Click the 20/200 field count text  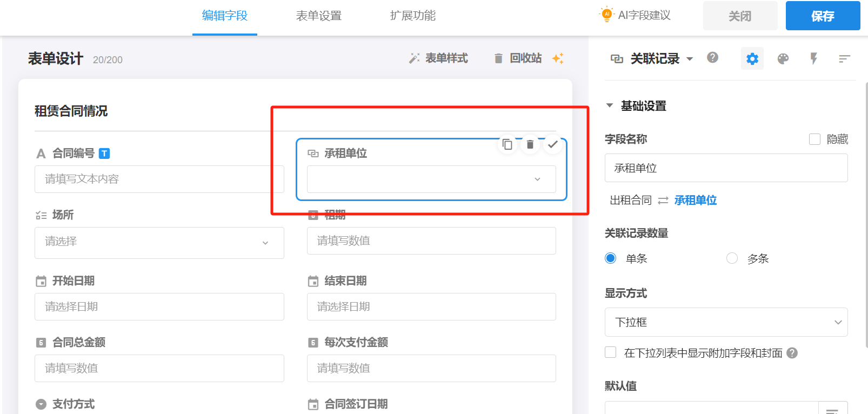pos(108,60)
